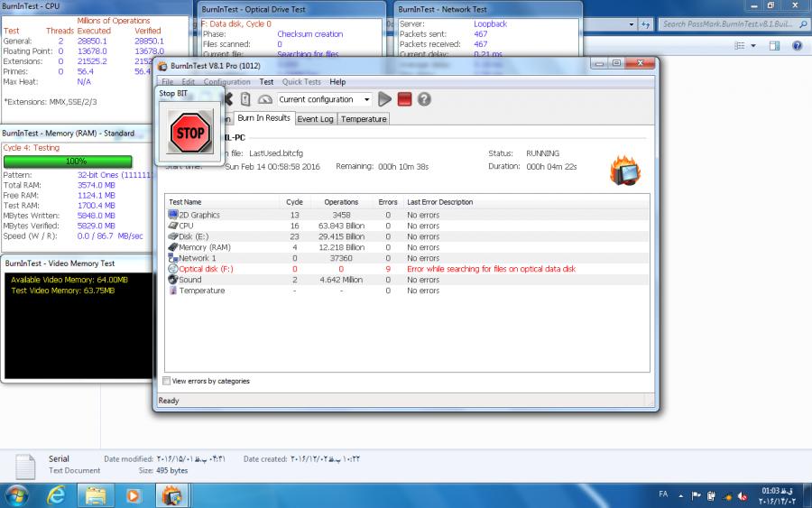Click the Memory (RAM) row icon
Screen dimensions: 812x508
173,247
